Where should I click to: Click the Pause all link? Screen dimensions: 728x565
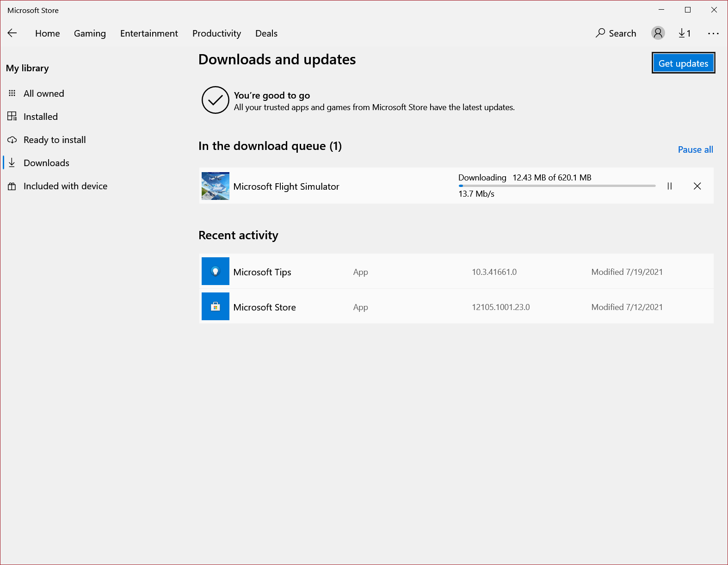click(x=695, y=149)
